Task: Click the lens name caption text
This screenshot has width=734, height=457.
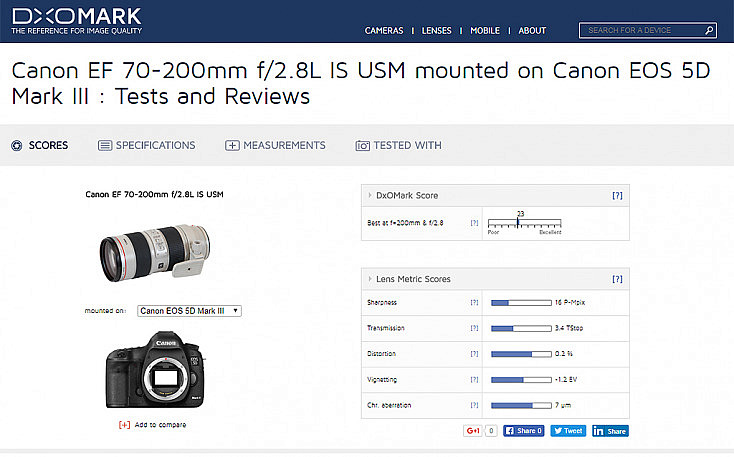Action: [x=154, y=194]
